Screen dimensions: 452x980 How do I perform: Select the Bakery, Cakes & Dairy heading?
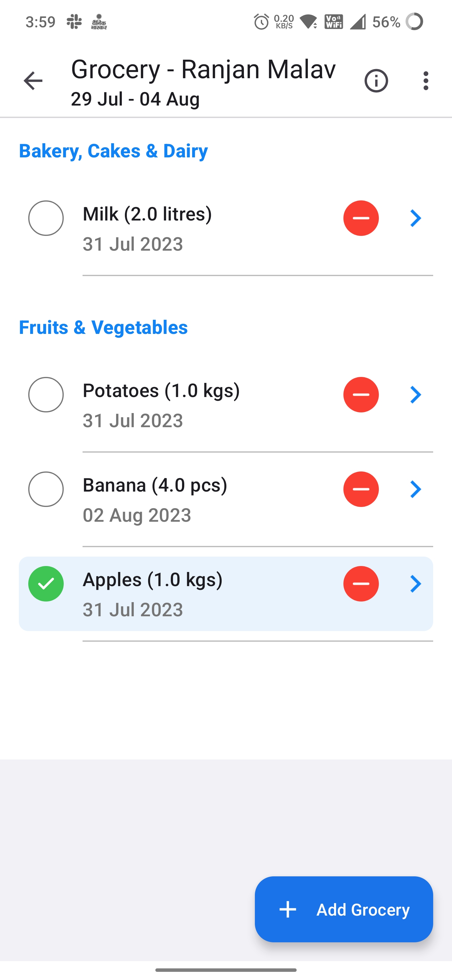click(x=113, y=151)
